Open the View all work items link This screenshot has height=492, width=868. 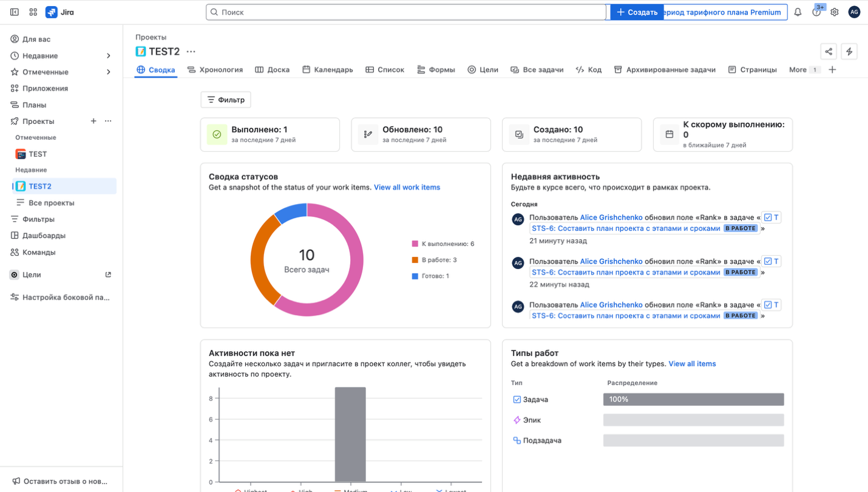[x=407, y=187]
